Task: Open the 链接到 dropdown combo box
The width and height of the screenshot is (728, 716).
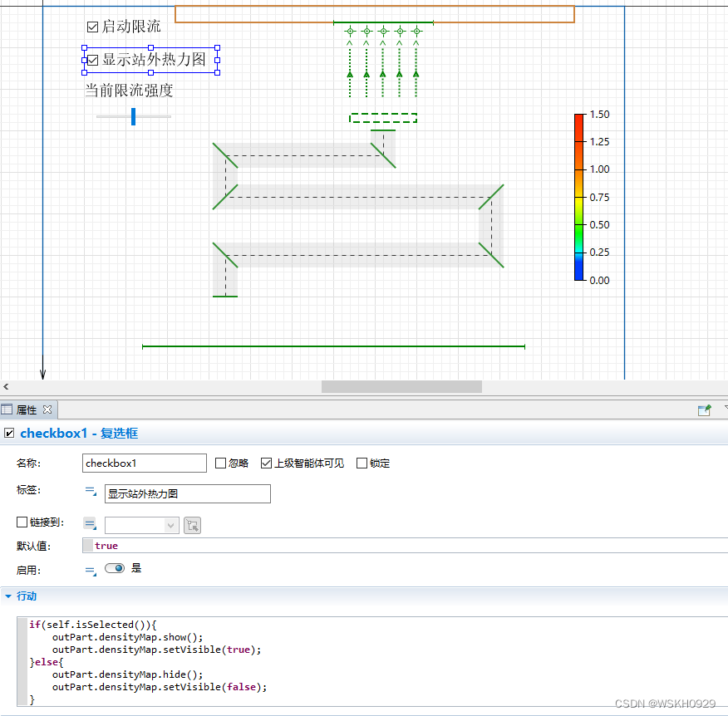Action: [x=142, y=525]
